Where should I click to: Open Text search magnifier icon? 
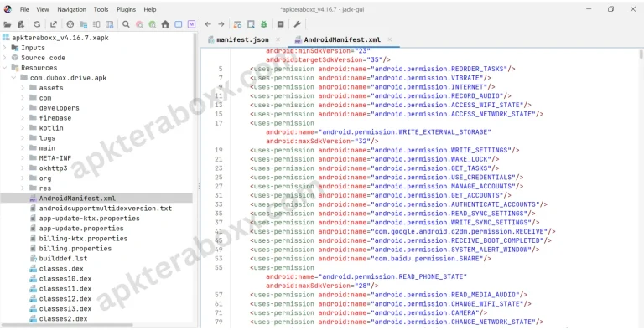[x=126, y=24]
